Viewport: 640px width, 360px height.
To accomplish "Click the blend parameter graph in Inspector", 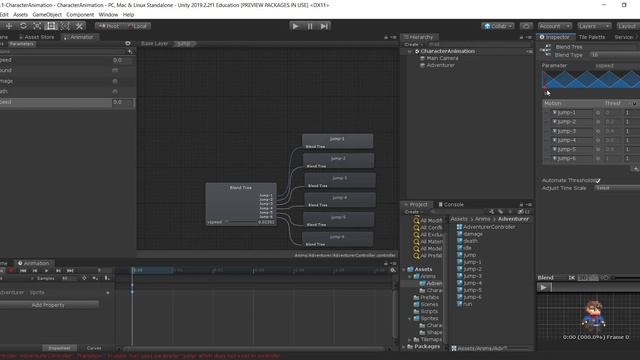I will click(x=591, y=79).
